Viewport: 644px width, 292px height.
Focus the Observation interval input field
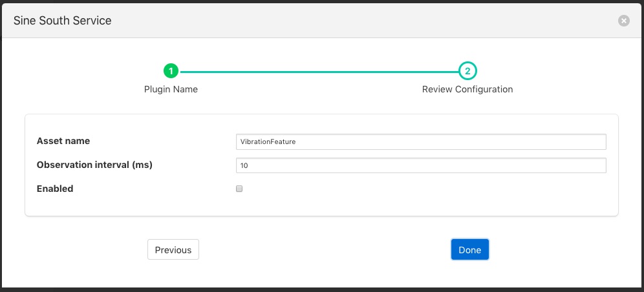(x=421, y=165)
